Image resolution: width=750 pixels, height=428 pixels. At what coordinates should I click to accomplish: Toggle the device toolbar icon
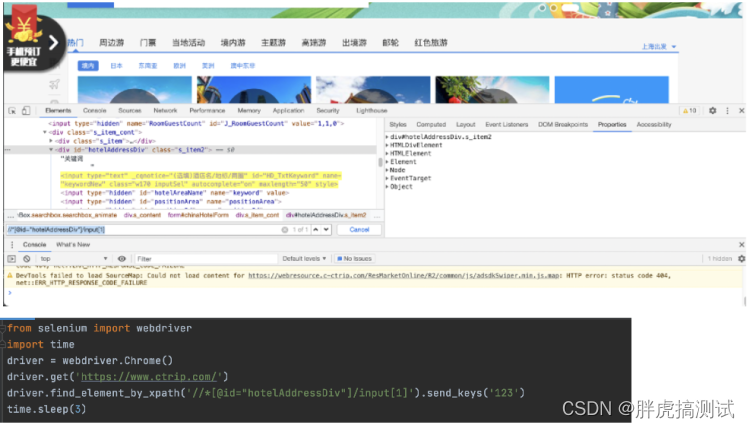[x=26, y=110]
